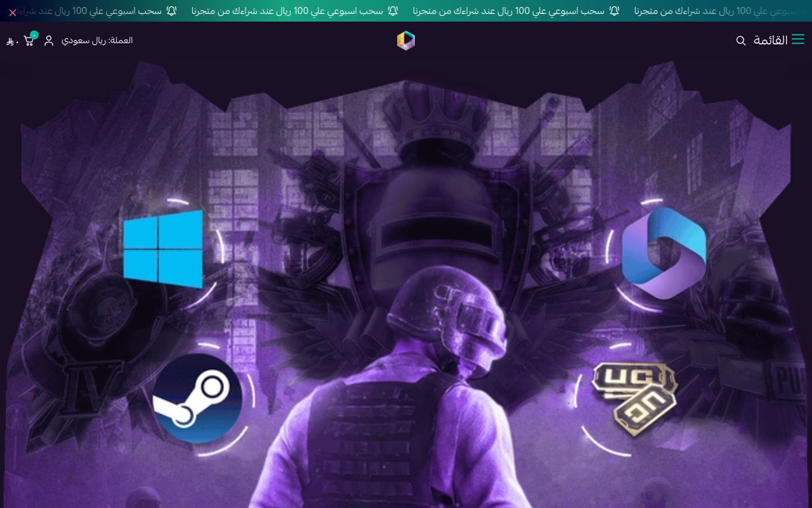
Task: Select the Microsoft 365 logo in banner
Action: [x=664, y=253]
